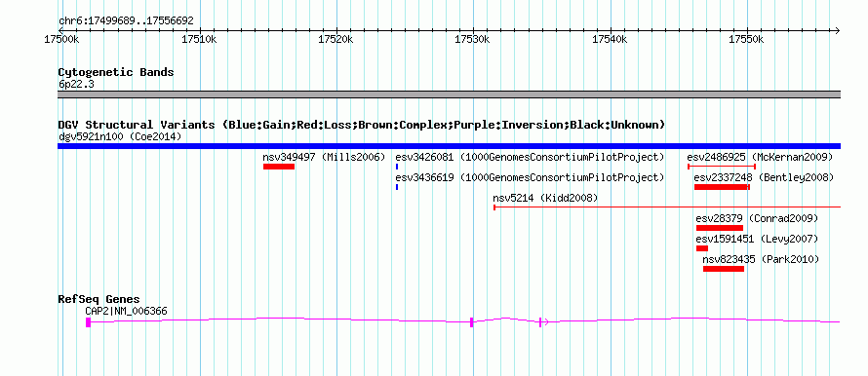This screenshot has width=868, height=376.
Task: Click the first CAP2 exon block
Action: [88, 322]
